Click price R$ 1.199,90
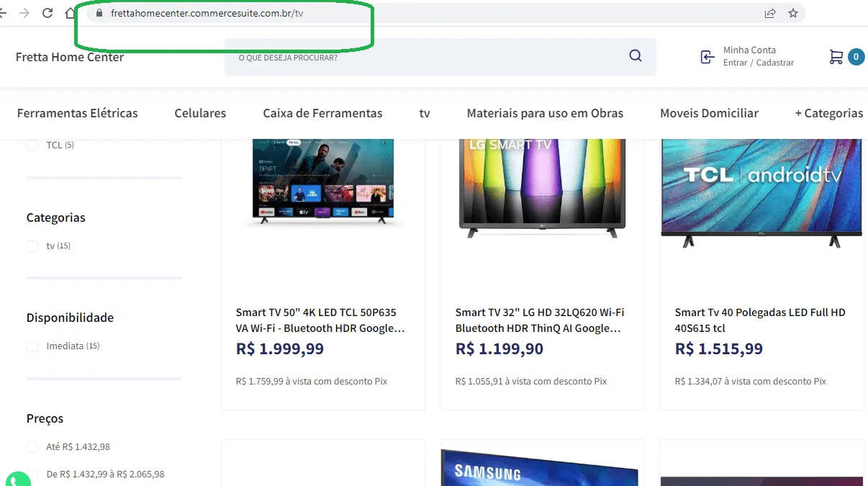 click(499, 349)
